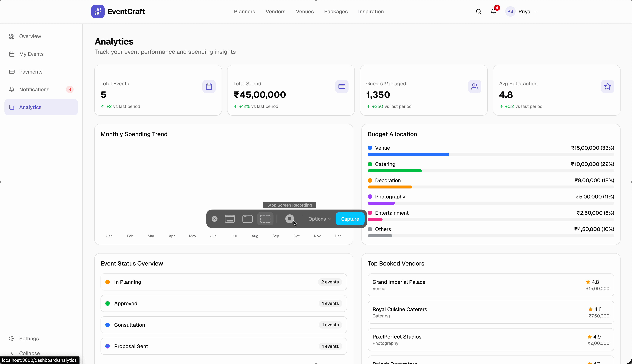Open the Vendors menu item
Viewport: 632px width, 364px height.
tap(275, 11)
